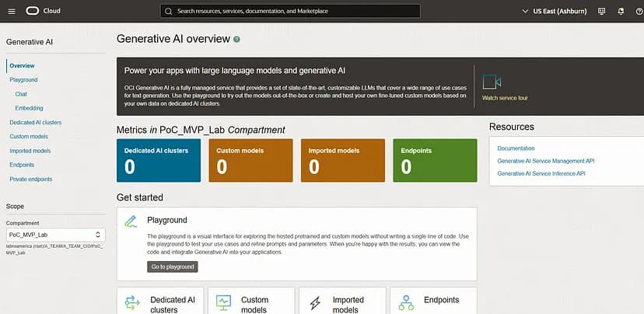Focus the search resources and services field
The height and width of the screenshot is (314, 644).
pos(290,11)
